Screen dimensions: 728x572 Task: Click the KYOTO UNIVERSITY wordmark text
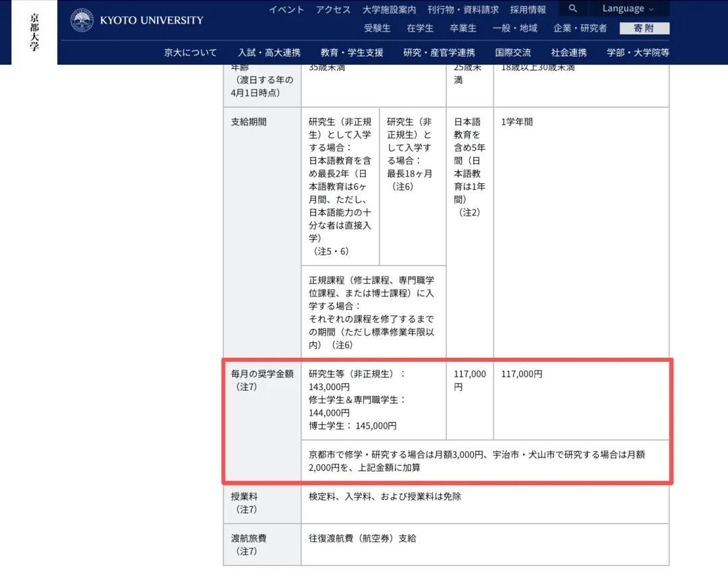(x=152, y=20)
